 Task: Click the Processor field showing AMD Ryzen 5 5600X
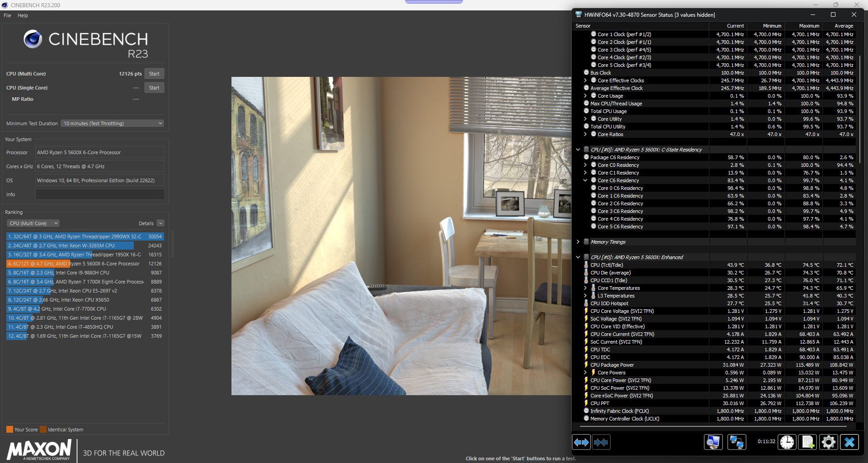click(100, 152)
